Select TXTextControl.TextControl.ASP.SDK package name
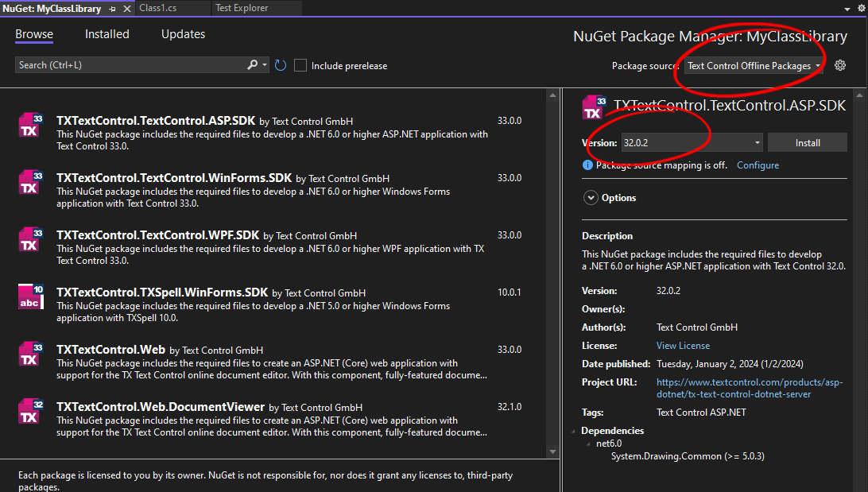The width and height of the screenshot is (868, 492). point(156,121)
